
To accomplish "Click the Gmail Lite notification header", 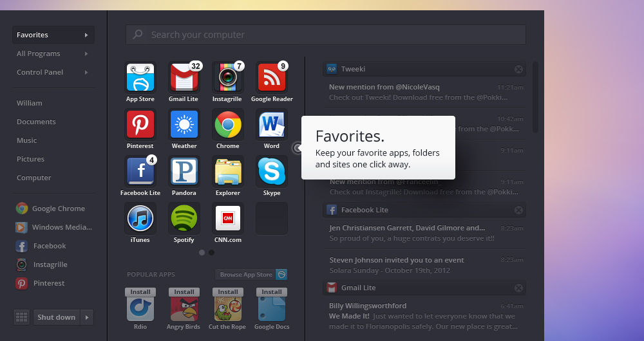I will 424,288.
